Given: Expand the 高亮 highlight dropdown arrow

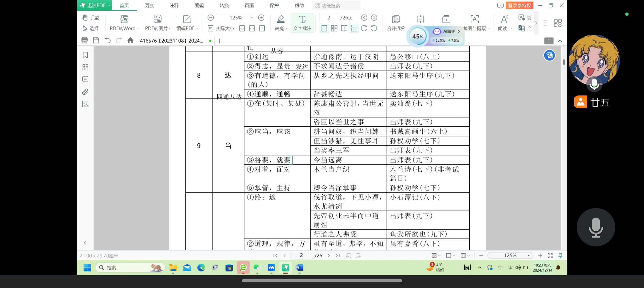Looking at the screenshot, I should pyautogui.click(x=286, y=28).
